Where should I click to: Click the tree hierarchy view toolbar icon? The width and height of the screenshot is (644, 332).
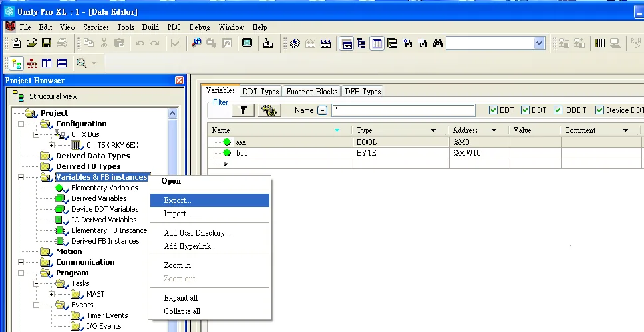coord(361,43)
